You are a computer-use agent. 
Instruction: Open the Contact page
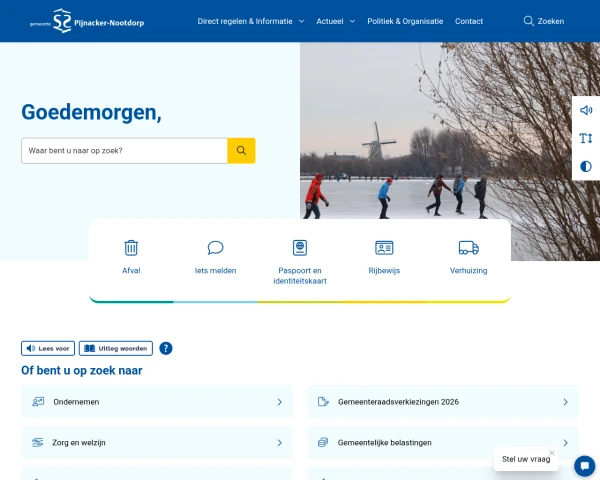click(469, 21)
